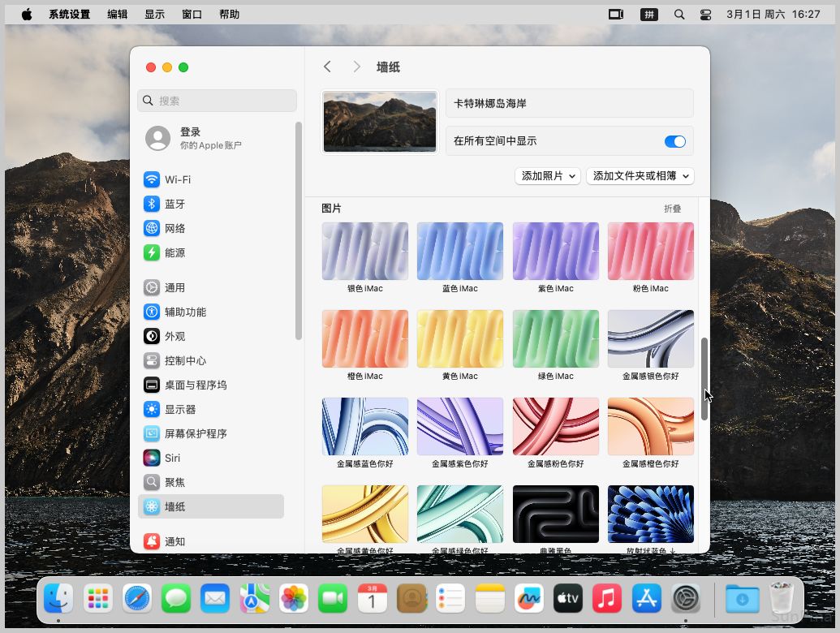Viewport: 840px width, 633px height.
Task: Open 屏幕保护程序 screensaver icon
Action: 152,433
